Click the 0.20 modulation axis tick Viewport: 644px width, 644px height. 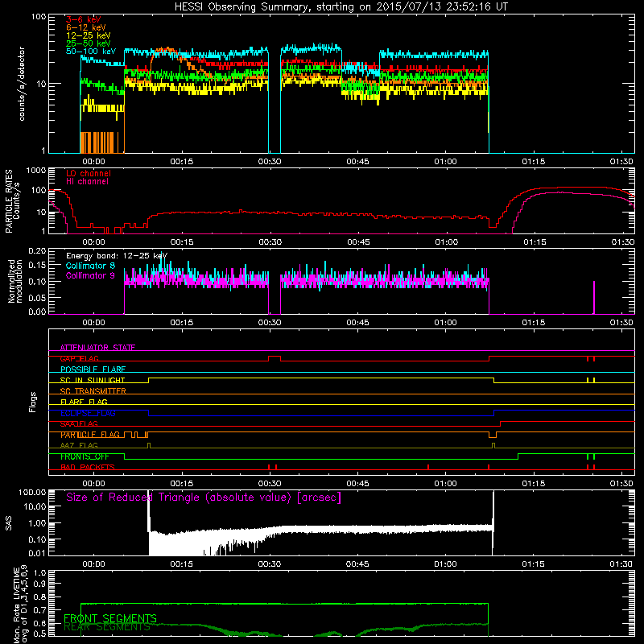click(x=37, y=250)
